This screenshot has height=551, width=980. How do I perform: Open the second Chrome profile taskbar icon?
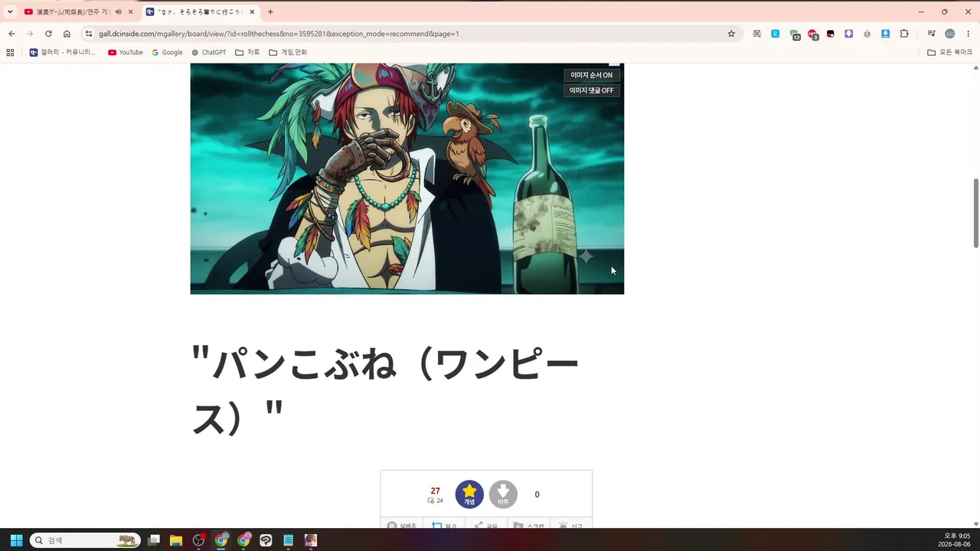coord(243,540)
